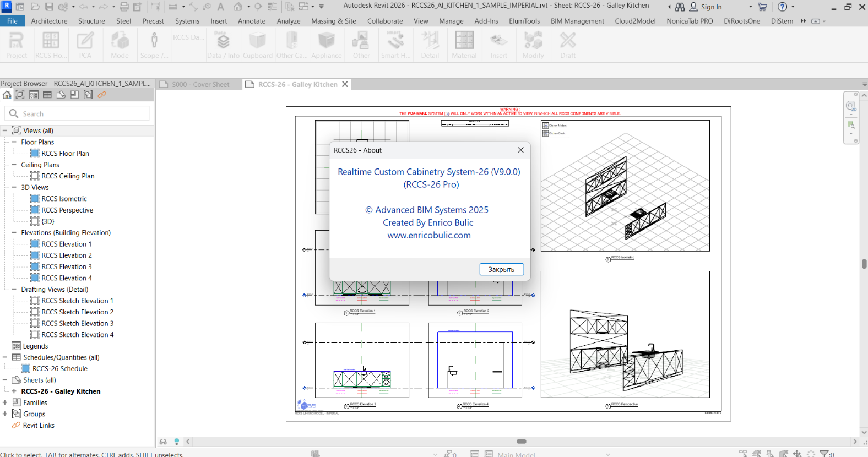Click the www.enricobulic.com link
The image size is (868, 457).
tap(429, 235)
